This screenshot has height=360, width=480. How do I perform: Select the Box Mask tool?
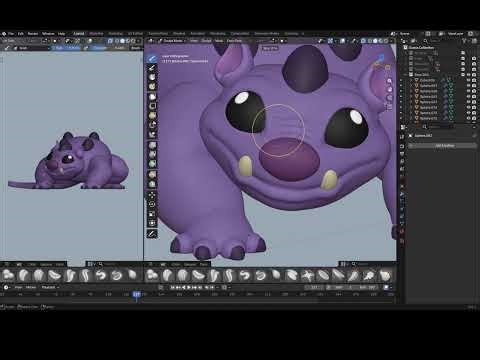152,97
